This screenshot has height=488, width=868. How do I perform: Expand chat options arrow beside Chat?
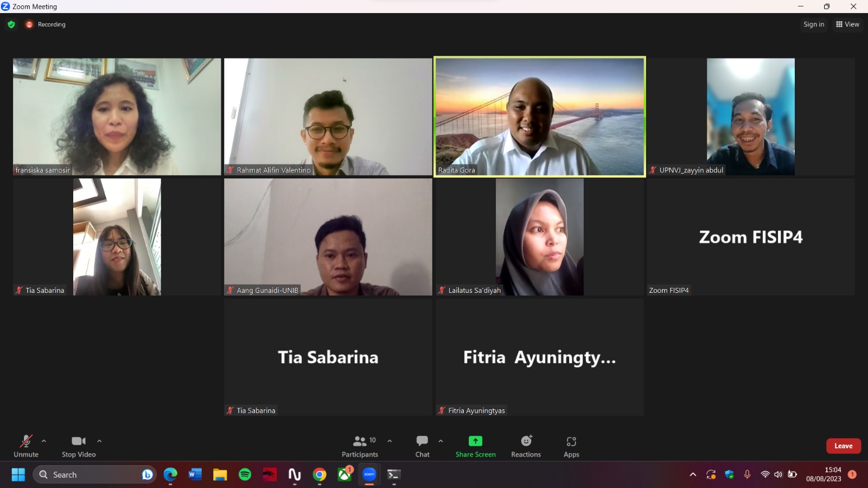coord(441,441)
